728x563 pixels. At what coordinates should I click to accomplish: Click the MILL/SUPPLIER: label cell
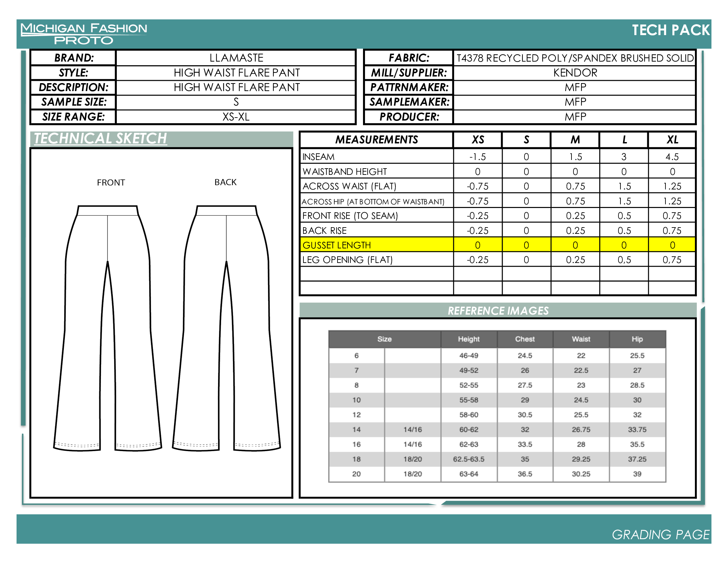(409, 73)
